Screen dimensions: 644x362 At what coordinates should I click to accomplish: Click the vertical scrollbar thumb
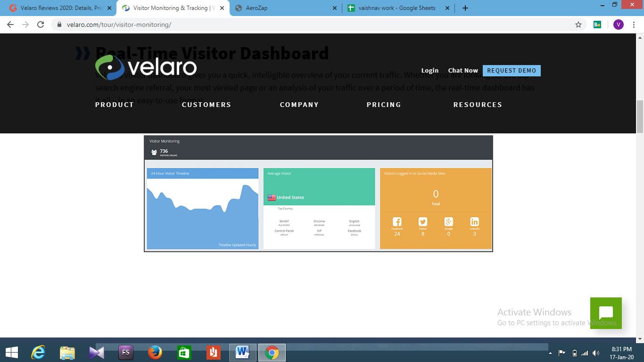(x=640, y=116)
